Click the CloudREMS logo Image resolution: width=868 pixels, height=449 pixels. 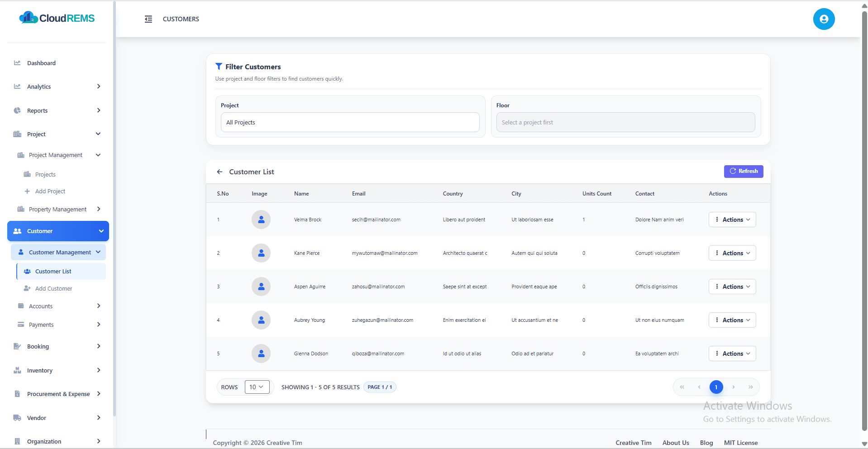pyautogui.click(x=57, y=18)
